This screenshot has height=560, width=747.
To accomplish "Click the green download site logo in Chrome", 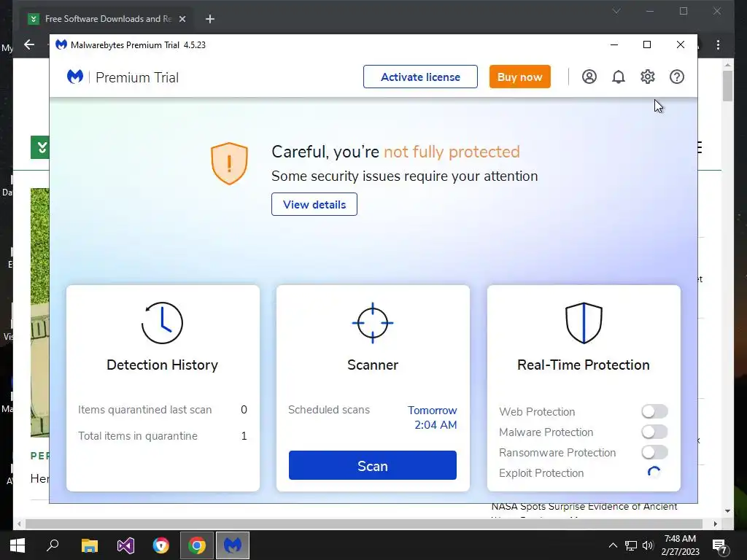I will pyautogui.click(x=41, y=147).
